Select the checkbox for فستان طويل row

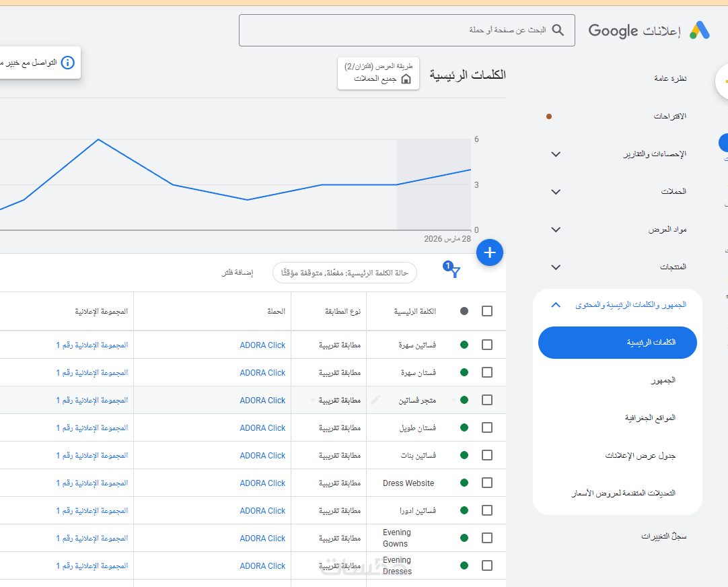(x=487, y=427)
